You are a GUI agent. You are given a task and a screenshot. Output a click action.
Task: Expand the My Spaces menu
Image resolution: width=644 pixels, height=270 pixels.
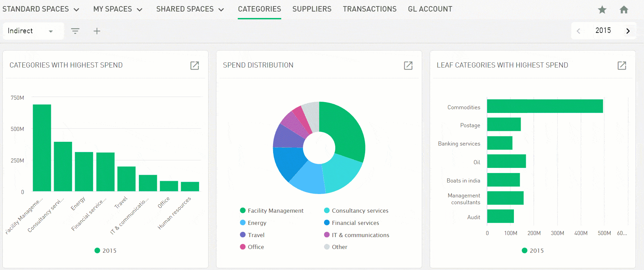pyautogui.click(x=118, y=9)
